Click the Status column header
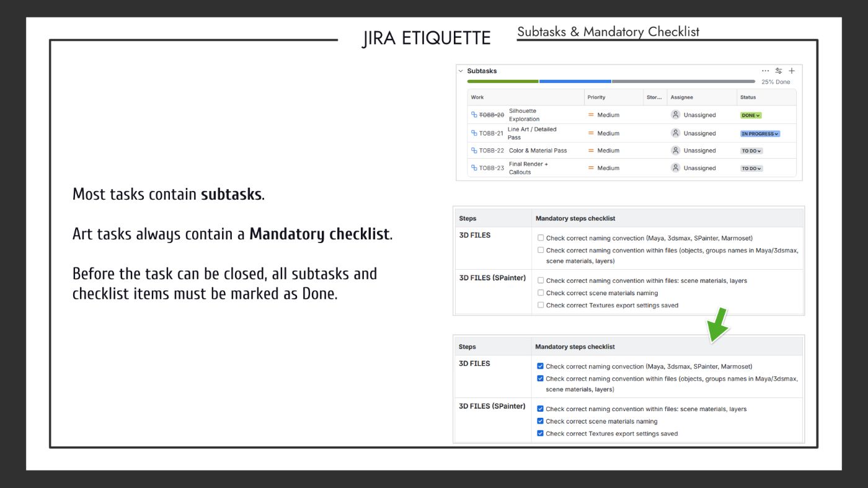This screenshot has width=868, height=488. point(748,97)
